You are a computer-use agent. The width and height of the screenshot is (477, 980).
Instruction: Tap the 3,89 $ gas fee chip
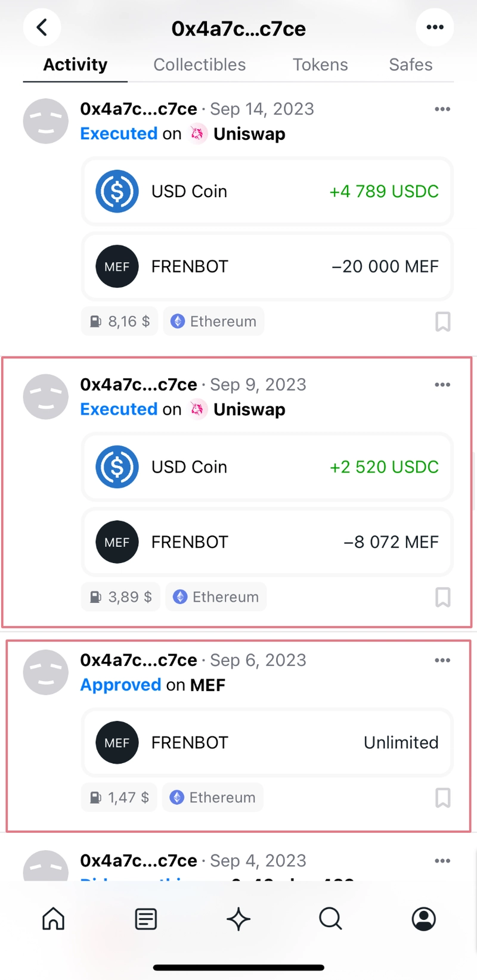[120, 597]
